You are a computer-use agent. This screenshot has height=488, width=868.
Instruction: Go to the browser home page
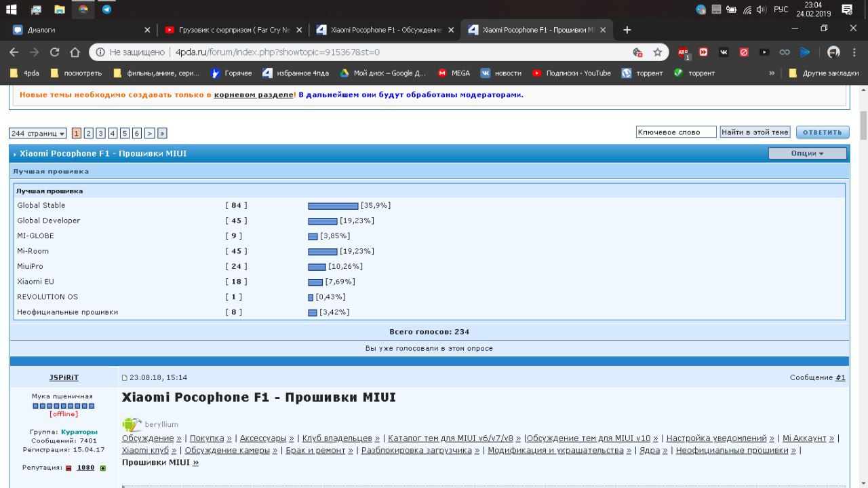(x=75, y=52)
